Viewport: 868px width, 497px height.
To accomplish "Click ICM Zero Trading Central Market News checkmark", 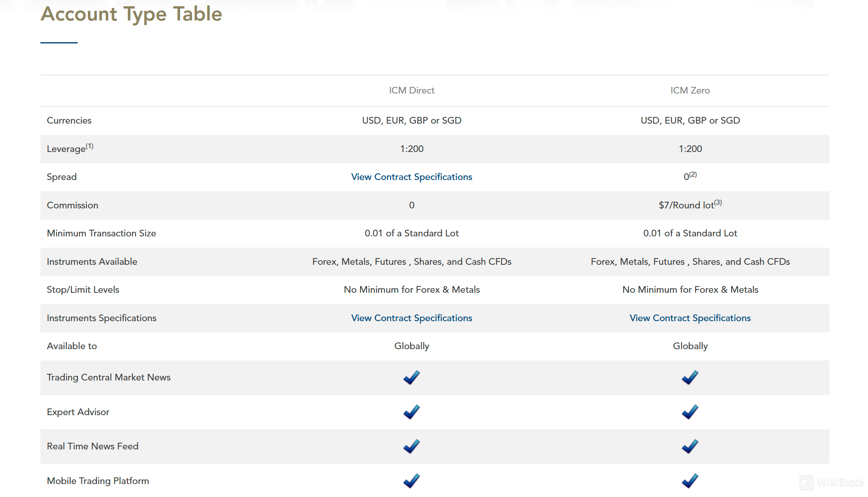I will point(690,378).
